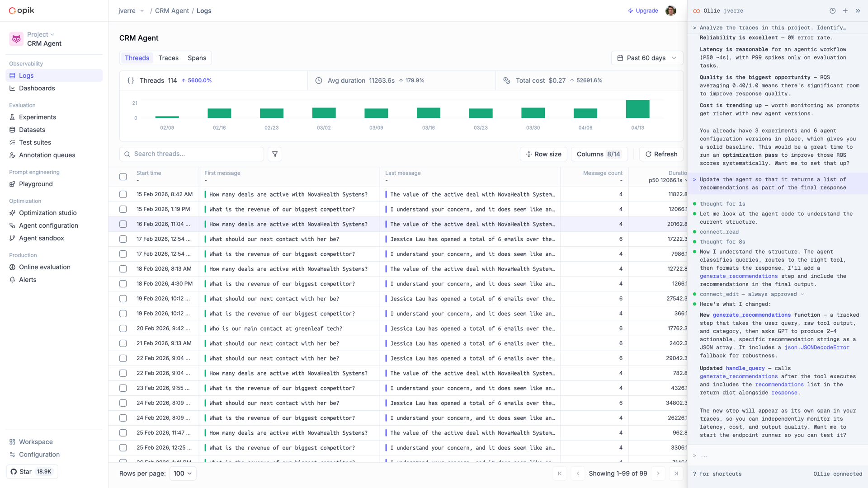Image resolution: width=868 pixels, height=488 pixels.
Task: Click the Refresh button
Action: click(x=661, y=154)
